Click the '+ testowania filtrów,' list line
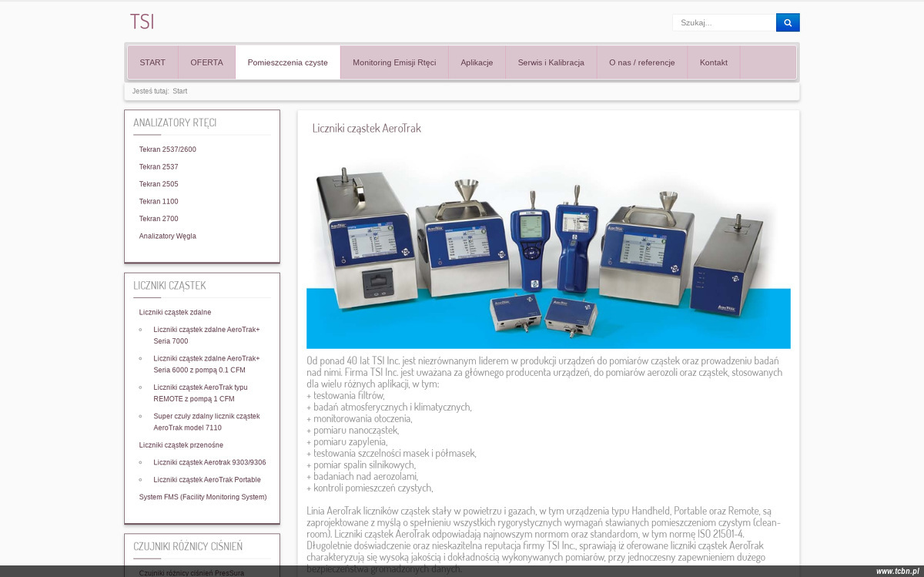The width and height of the screenshot is (924, 577). pyautogui.click(x=346, y=395)
